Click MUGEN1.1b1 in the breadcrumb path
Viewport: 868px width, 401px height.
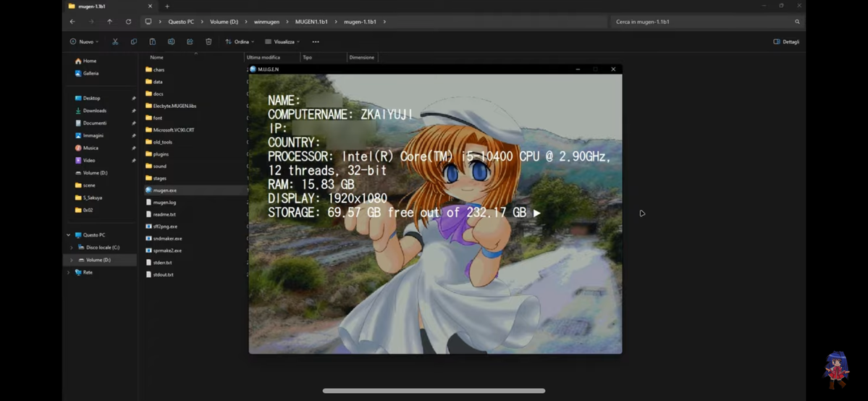pyautogui.click(x=312, y=22)
